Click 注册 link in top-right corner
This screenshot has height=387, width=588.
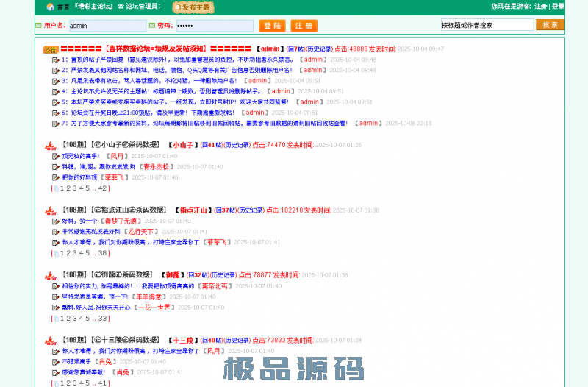541,6
